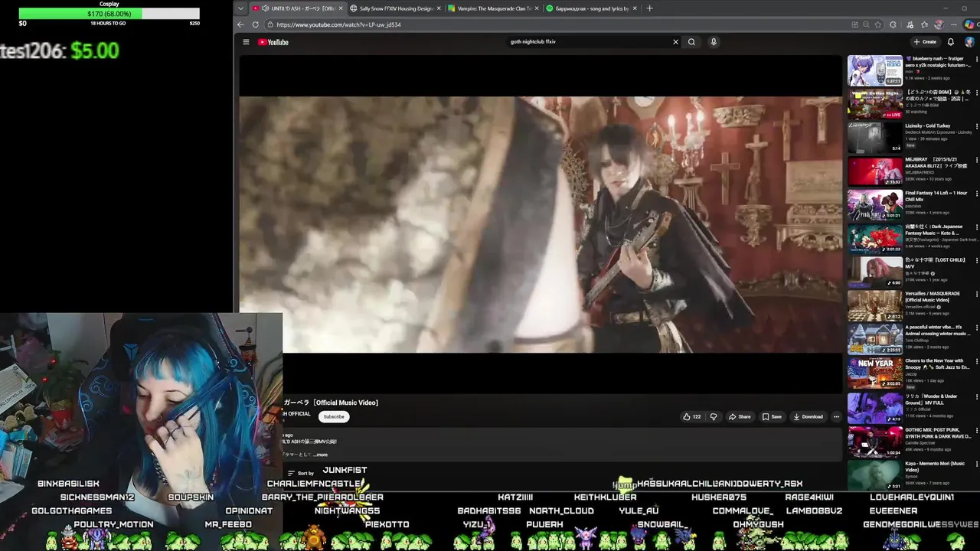This screenshot has height=551, width=980.
Task: Open Dark Japanese Fantasy Music thumbnail
Action: pyautogui.click(x=875, y=239)
